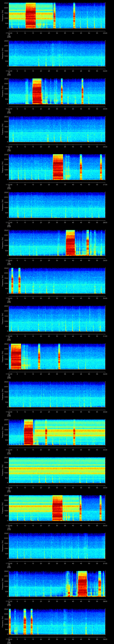Click the 17:37:00 start time label

9,601
